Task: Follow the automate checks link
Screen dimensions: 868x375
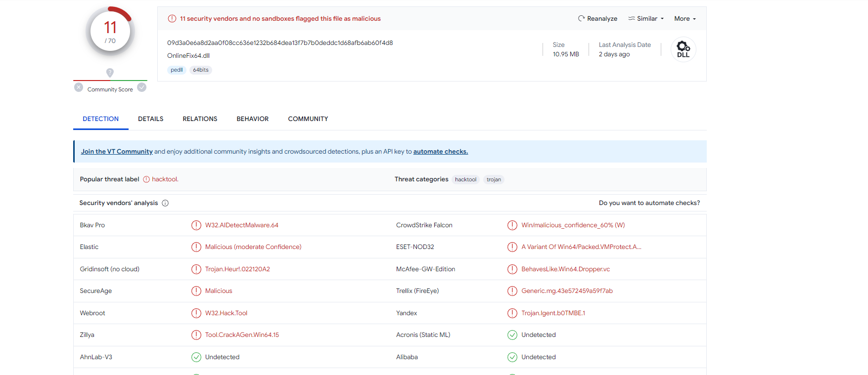Action: tap(440, 152)
